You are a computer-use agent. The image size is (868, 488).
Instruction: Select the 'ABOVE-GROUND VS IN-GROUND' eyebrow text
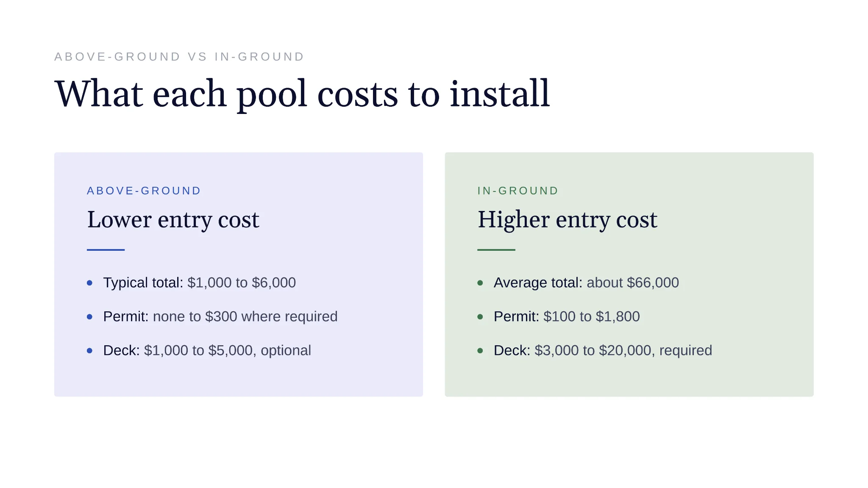(x=179, y=57)
